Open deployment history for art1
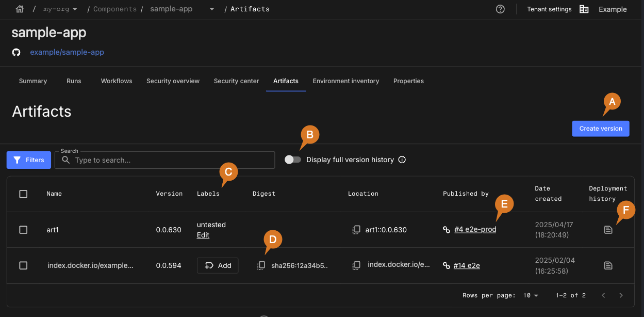Screen dimensions: 644x317 coord(608,230)
